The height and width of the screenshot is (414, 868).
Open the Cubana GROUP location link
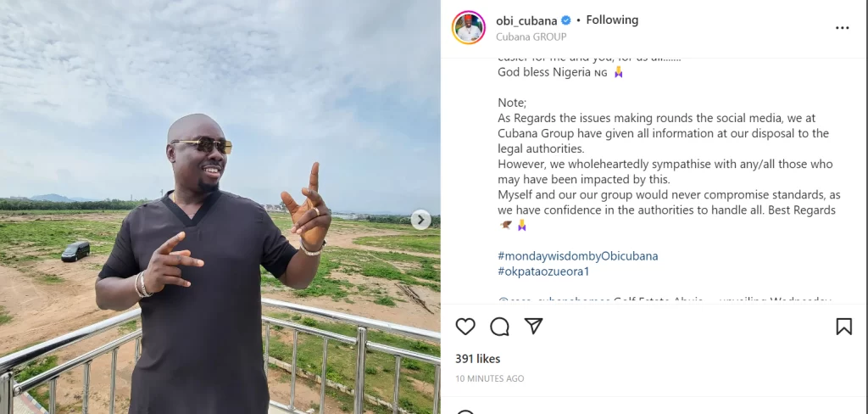pos(531,36)
